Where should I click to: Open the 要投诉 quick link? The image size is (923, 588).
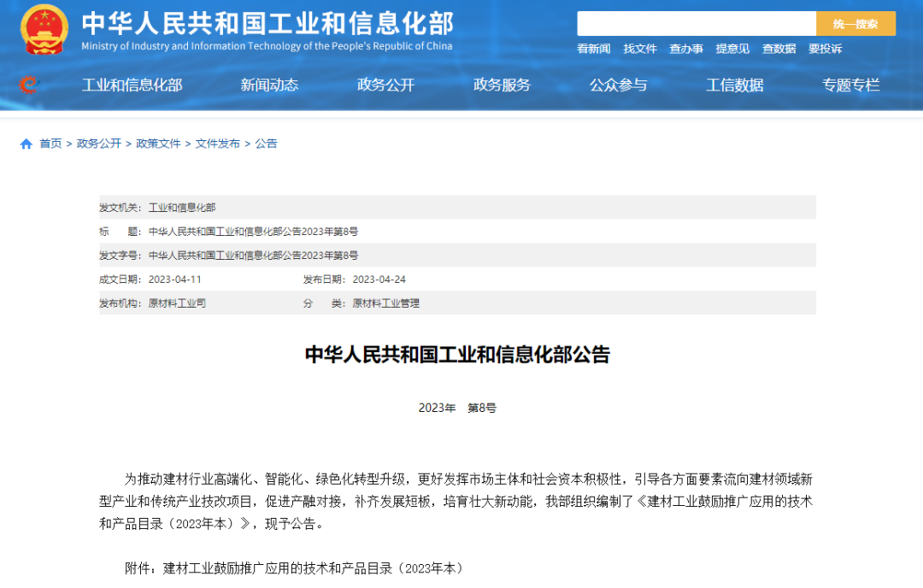point(826,49)
